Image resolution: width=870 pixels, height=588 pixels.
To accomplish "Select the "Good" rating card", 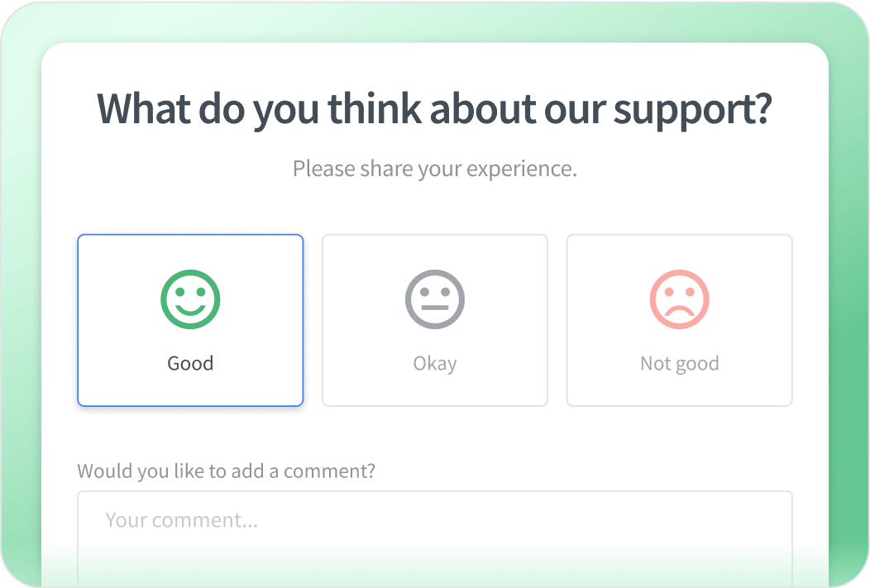I will [x=190, y=320].
